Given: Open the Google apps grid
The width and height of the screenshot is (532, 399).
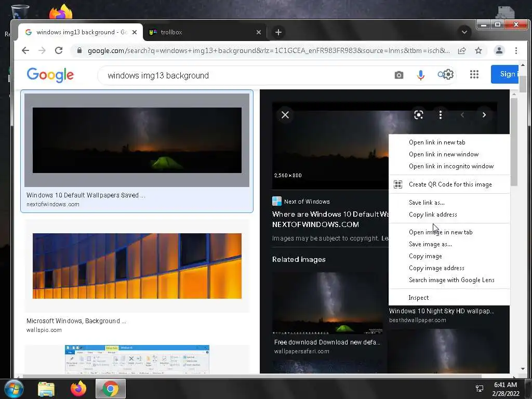Looking at the screenshot, I should (474, 74).
